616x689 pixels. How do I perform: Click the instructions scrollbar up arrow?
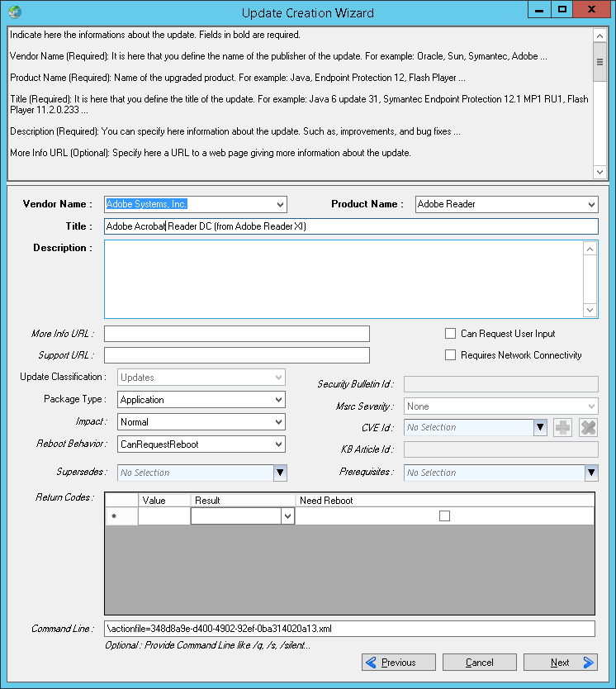click(599, 36)
